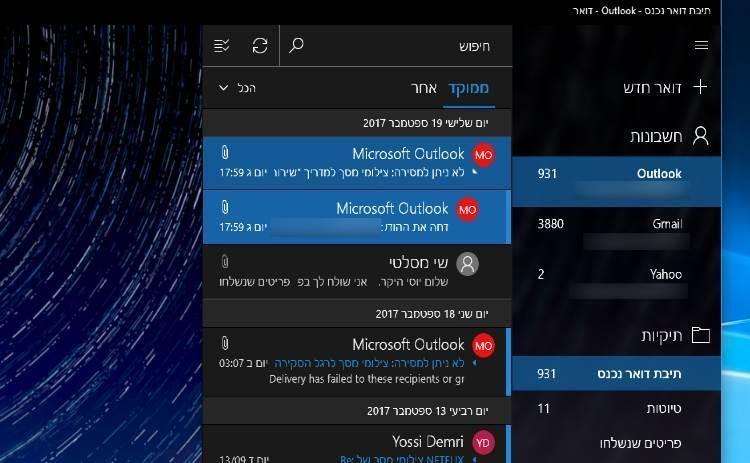750x463 pixels.
Task: Click YD avatar of Yossi Demri
Action: tap(483, 442)
